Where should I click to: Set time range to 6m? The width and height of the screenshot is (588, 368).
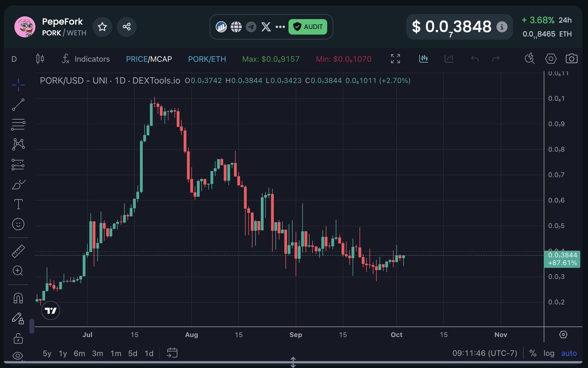click(79, 353)
